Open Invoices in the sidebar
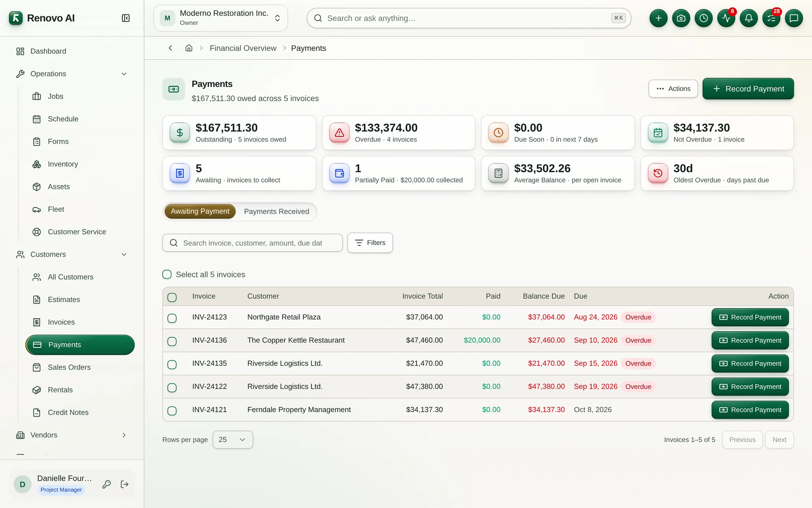 [x=80, y=322]
